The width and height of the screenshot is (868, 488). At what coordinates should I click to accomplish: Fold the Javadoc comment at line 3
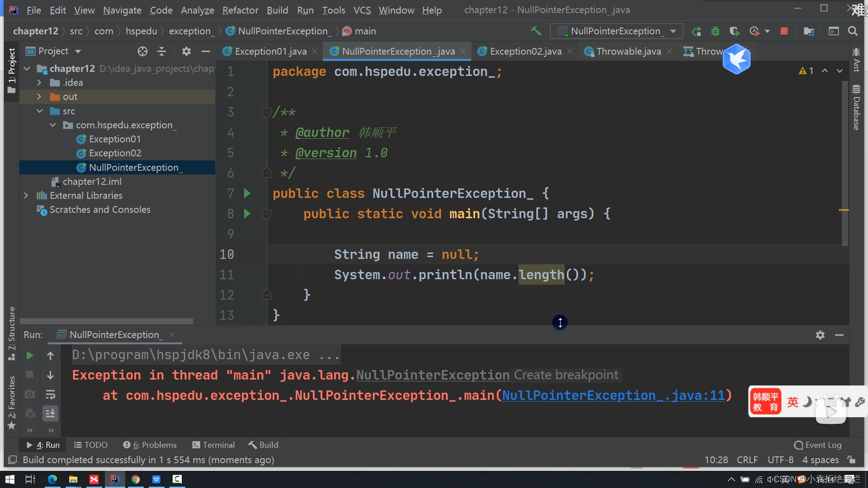pos(267,112)
